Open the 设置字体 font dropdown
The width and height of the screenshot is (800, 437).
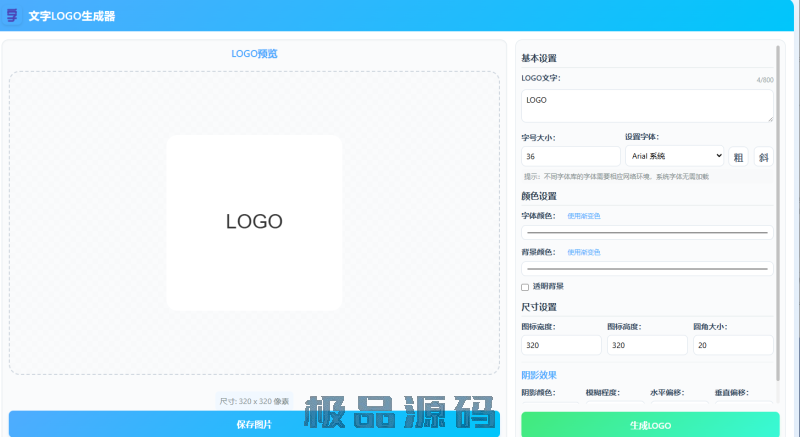674,156
